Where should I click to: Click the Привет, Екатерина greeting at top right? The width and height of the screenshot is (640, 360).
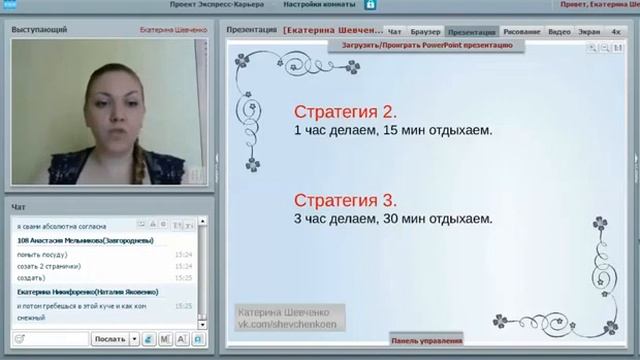(x=600, y=4)
